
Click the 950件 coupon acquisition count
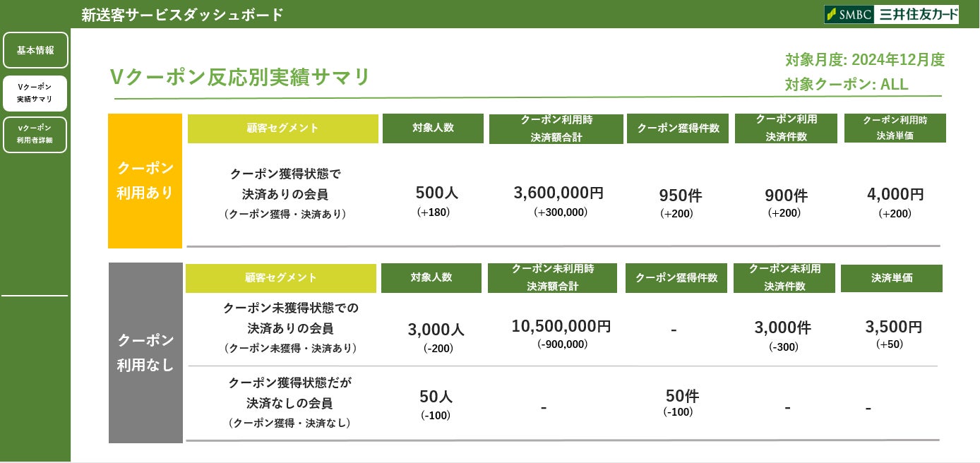click(x=680, y=196)
